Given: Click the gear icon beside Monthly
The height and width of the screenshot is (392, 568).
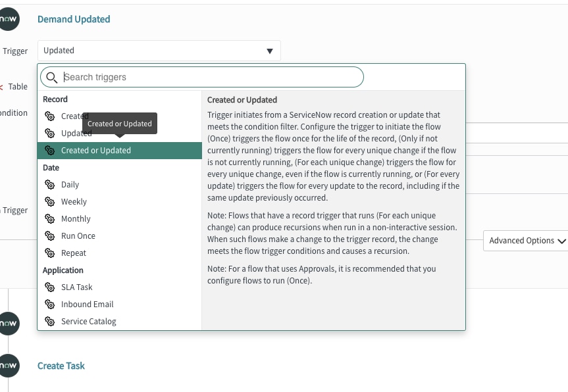Looking at the screenshot, I should (49, 218).
